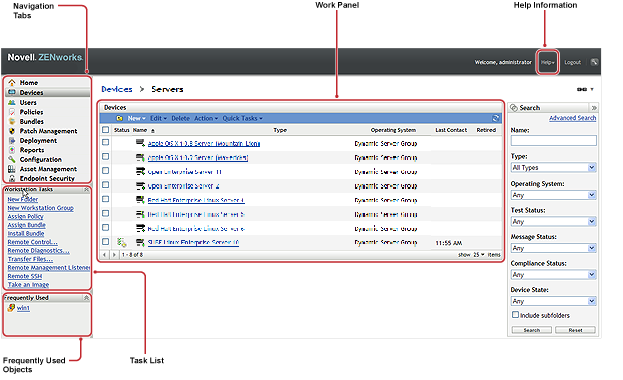Click the win1 object icon in Frequently Used
Screen dimensions: 623x380
11,308
